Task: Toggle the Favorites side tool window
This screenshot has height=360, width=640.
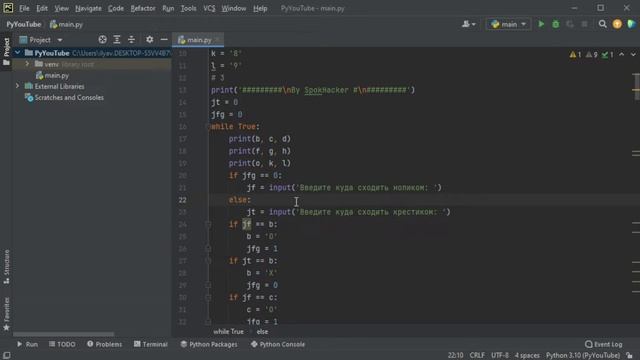Action: (x=6, y=314)
